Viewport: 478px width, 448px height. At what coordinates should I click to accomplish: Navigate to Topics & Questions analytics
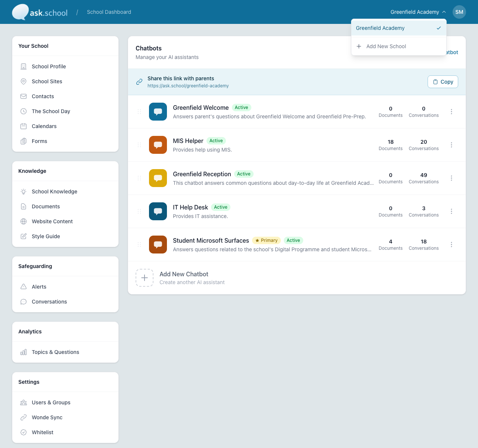(65, 352)
